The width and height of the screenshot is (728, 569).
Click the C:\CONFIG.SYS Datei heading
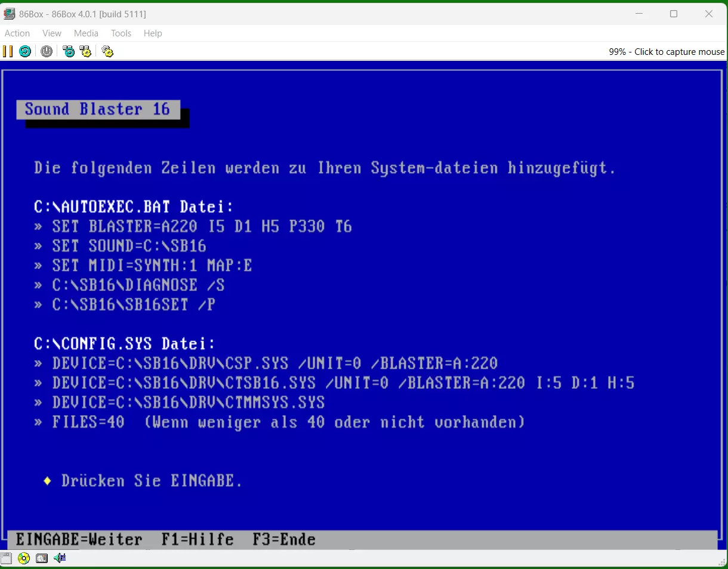click(125, 344)
